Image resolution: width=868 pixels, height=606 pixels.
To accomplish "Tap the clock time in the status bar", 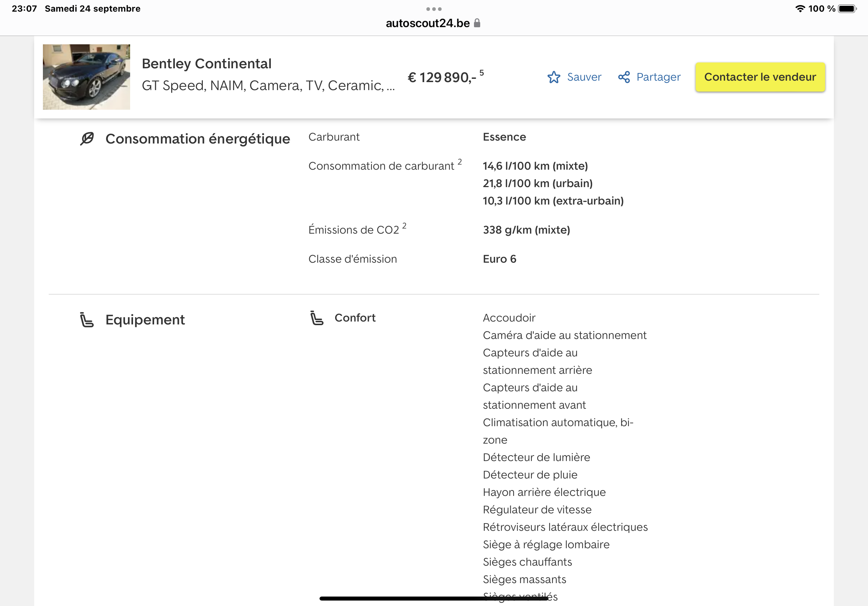I will click(x=24, y=9).
